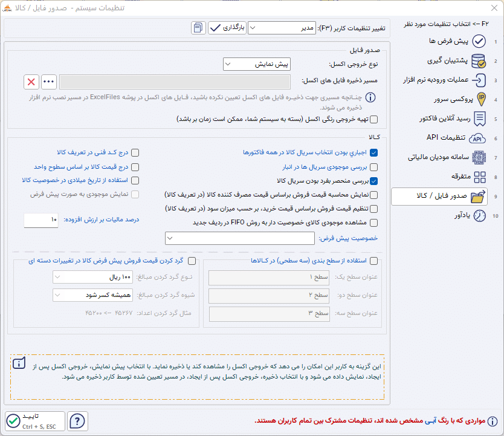504x436 pixels.
Task: Open پروکسی سرور settings section
Action: 453,99
